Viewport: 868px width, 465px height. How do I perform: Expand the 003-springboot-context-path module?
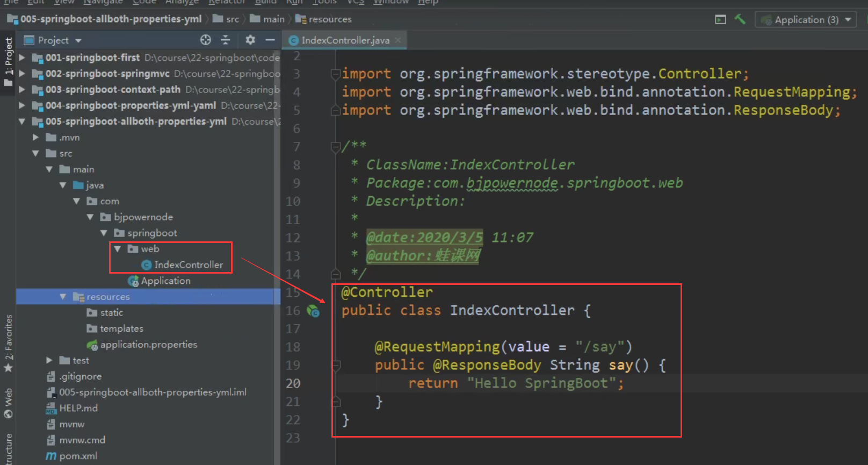point(22,90)
